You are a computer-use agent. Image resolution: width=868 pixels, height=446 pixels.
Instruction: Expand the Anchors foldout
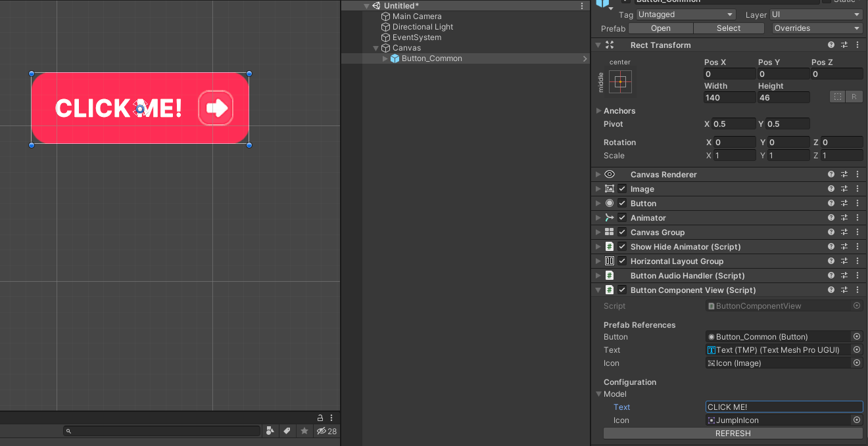pyautogui.click(x=598, y=111)
